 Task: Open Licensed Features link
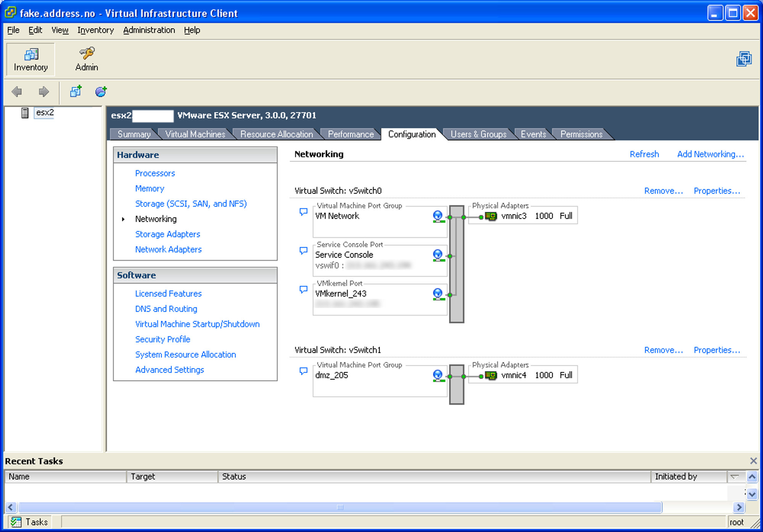(x=168, y=294)
